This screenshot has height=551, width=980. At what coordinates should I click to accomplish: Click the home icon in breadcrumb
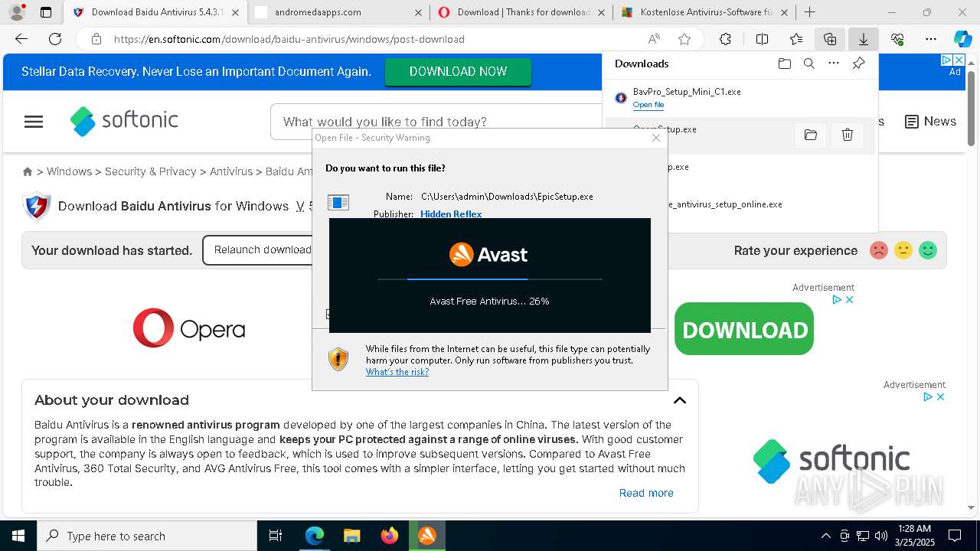[28, 172]
